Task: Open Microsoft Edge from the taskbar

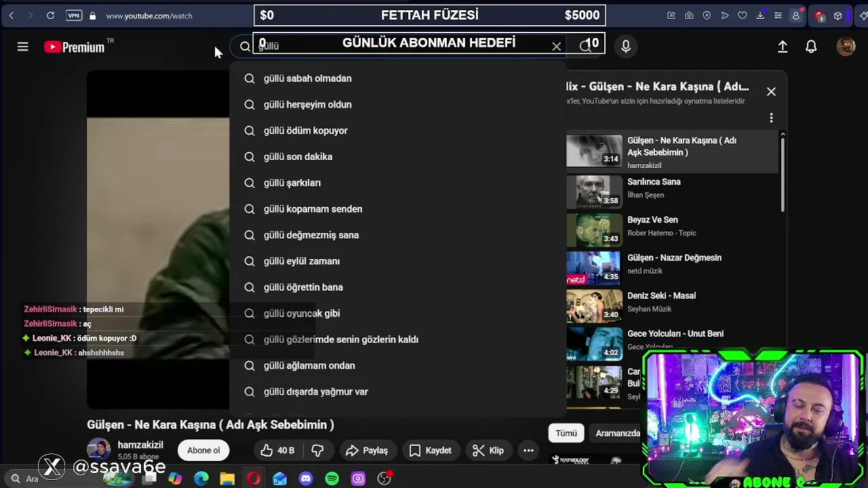Action: point(201,479)
